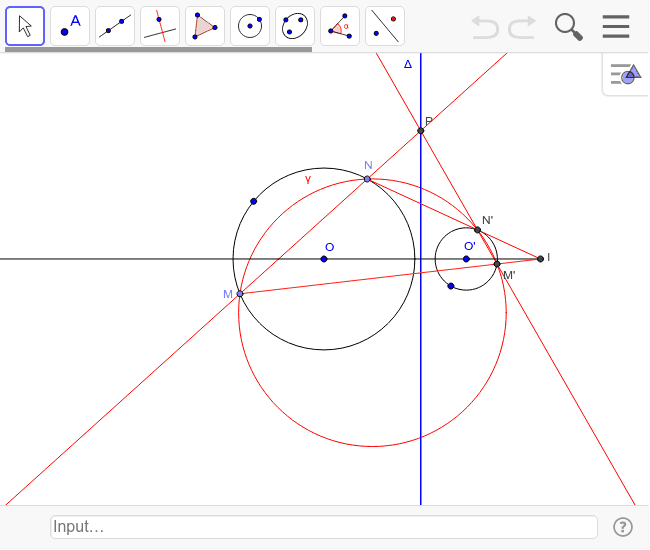Click point N on the circle
The image size is (650, 550).
coord(367,179)
